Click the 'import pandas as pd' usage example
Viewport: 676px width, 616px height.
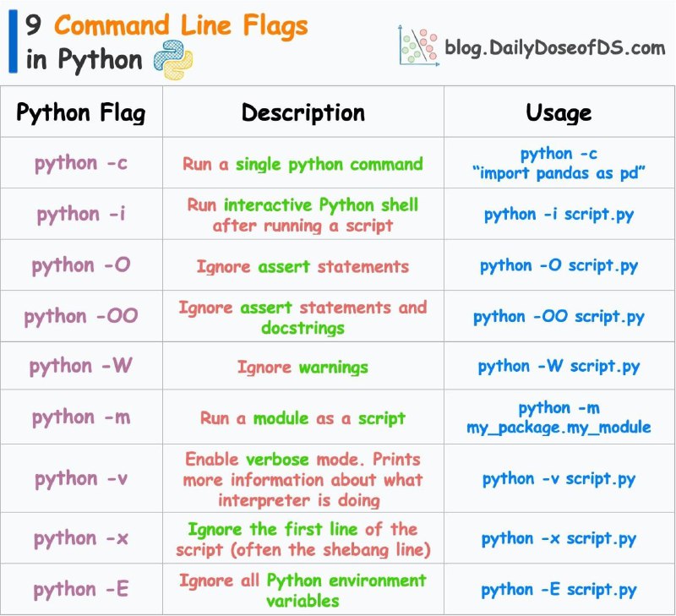(x=559, y=163)
